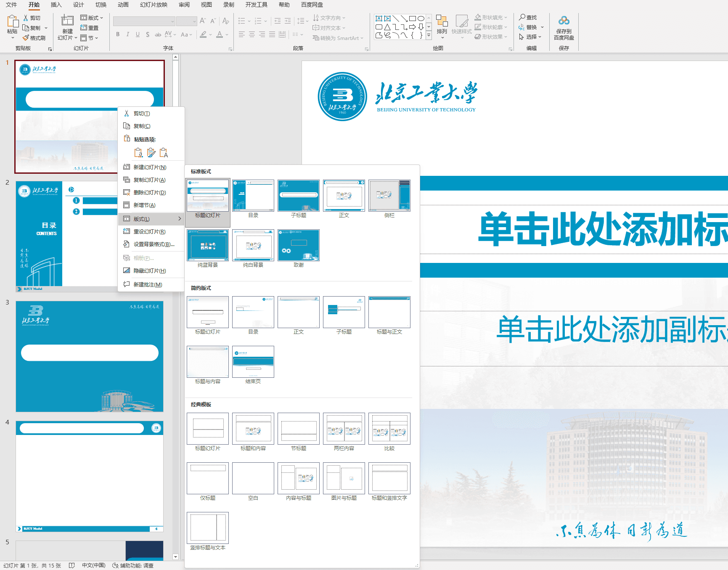Open the 形状填充 (Shape Fill) tool
The image size is (728, 570).
coord(490,17)
